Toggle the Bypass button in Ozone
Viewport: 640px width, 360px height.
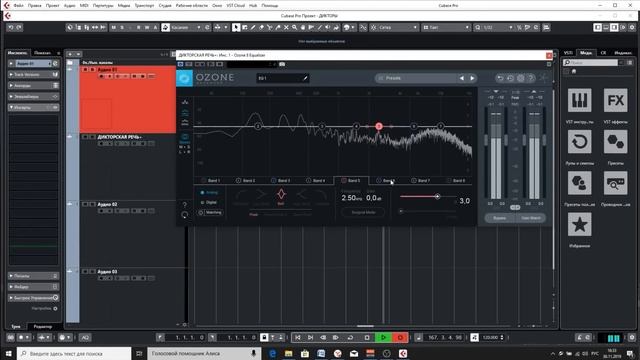click(x=500, y=218)
